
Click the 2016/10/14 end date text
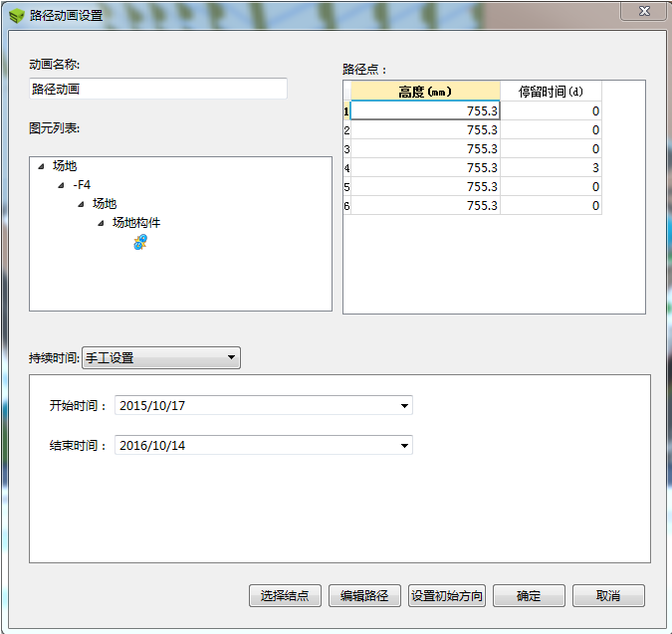152,446
